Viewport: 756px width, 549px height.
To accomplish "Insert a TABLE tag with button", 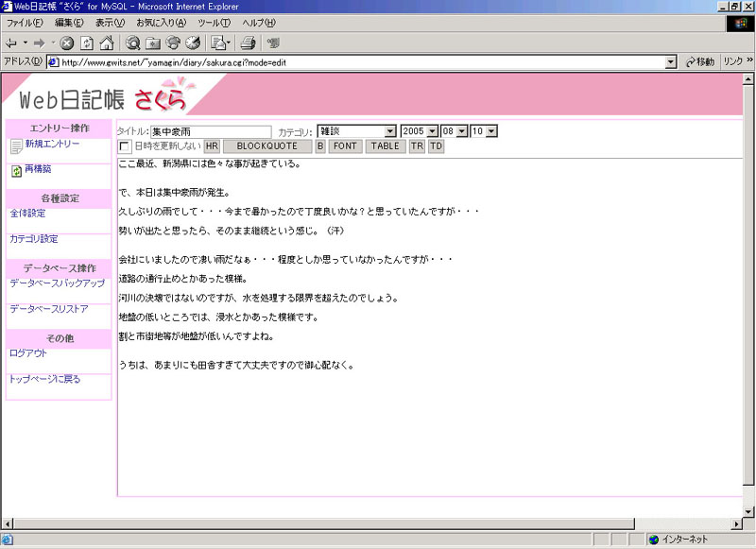I will pos(385,146).
